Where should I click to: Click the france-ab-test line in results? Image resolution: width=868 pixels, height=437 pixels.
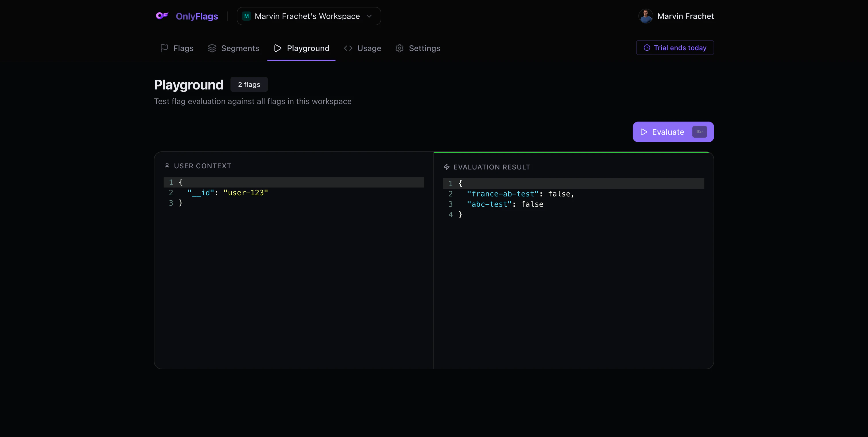(x=503, y=194)
